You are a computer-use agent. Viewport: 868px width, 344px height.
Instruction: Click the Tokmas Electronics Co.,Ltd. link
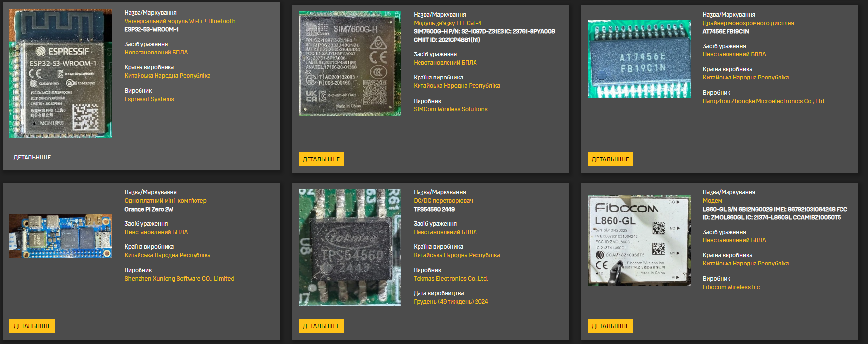click(450, 279)
